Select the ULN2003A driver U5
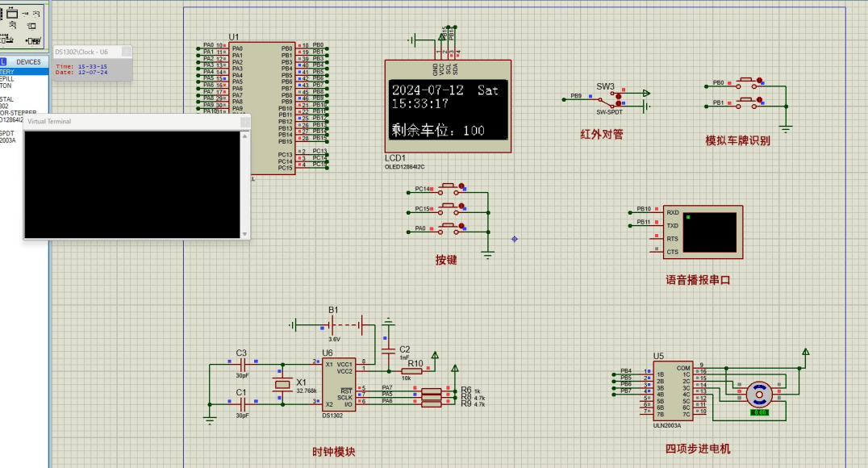 point(672,393)
